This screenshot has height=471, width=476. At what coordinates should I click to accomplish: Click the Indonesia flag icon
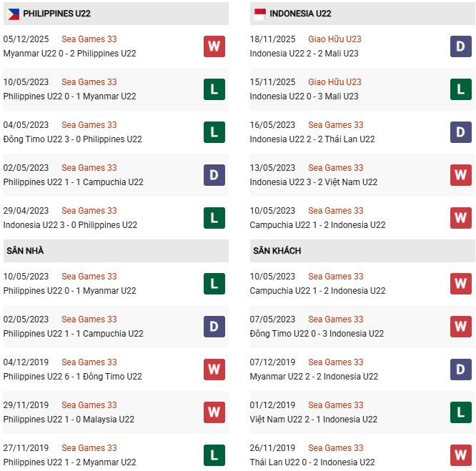[x=259, y=14]
